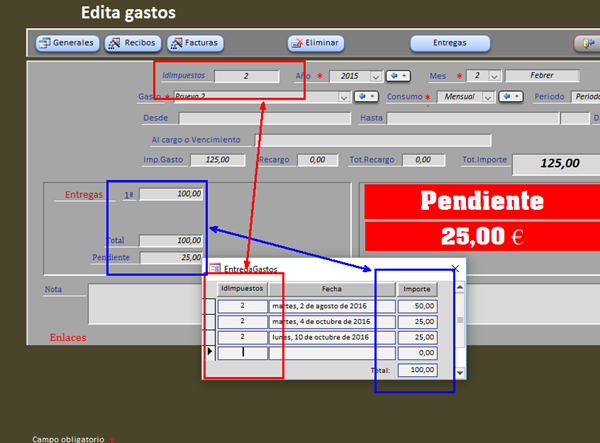Close the EntregaGastos window
The image size is (600, 443).
[455, 269]
